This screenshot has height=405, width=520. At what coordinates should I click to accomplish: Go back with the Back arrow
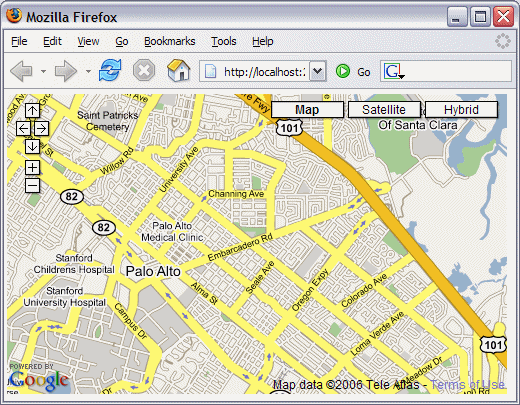(x=21, y=71)
